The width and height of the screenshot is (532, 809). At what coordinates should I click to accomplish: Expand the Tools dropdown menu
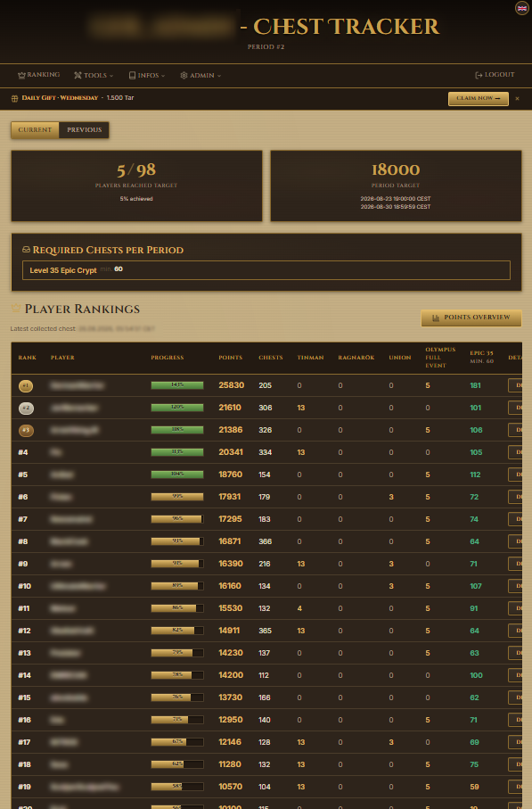tap(94, 75)
